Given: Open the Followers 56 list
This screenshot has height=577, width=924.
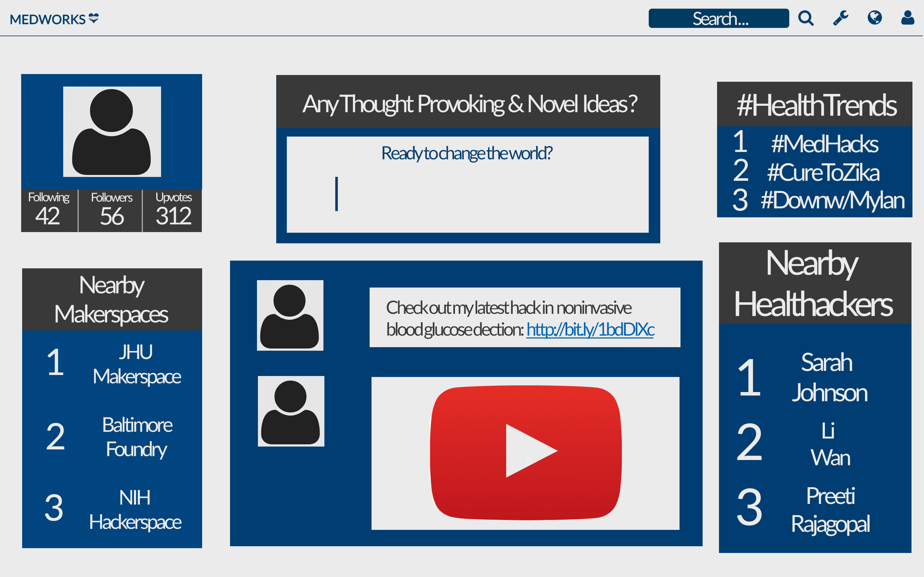Looking at the screenshot, I should [x=111, y=210].
